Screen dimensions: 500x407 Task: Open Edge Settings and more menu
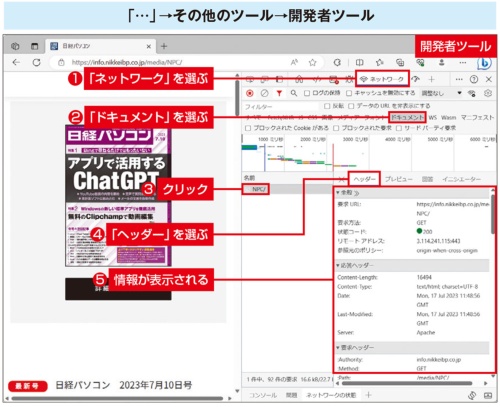(463, 62)
